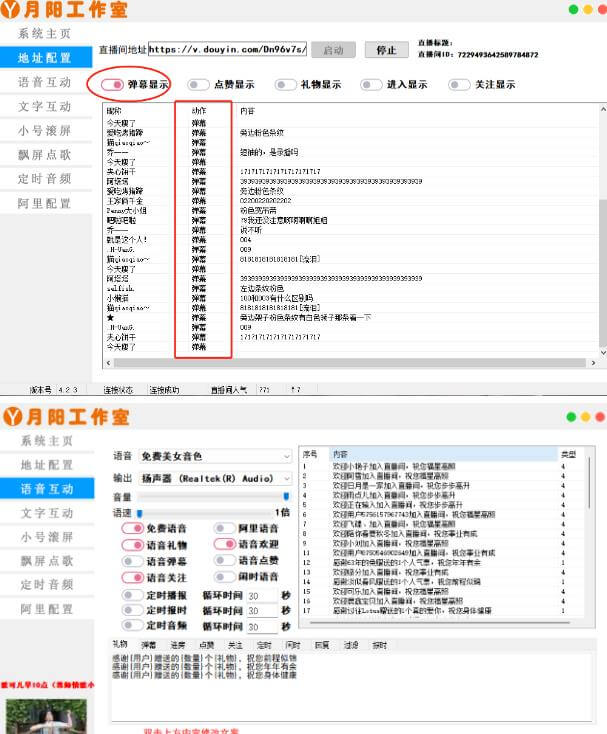Click the photo thumbnail in the 语音互动 window sidebar
The height and width of the screenshot is (734, 607).
[x=46, y=717]
